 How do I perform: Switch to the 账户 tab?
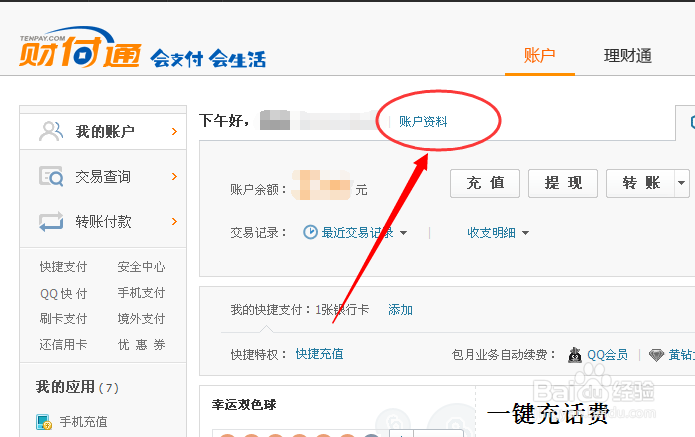click(539, 56)
